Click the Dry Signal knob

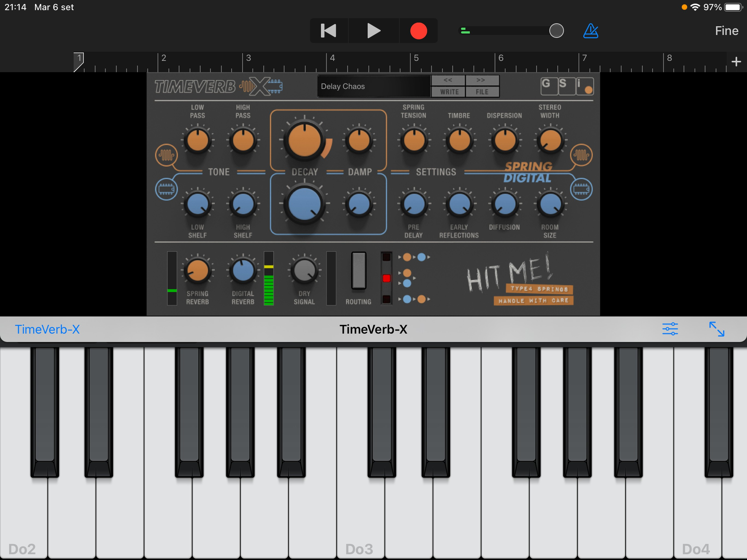point(304,270)
